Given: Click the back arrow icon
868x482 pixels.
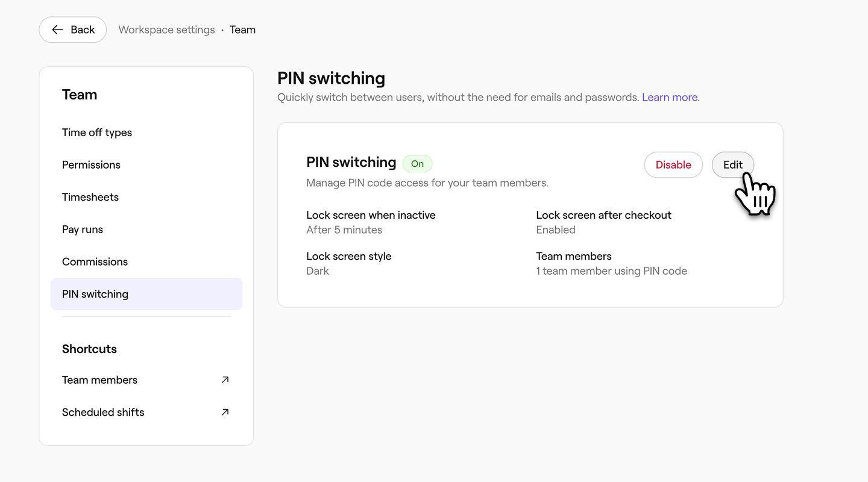Looking at the screenshot, I should (x=57, y=30).
